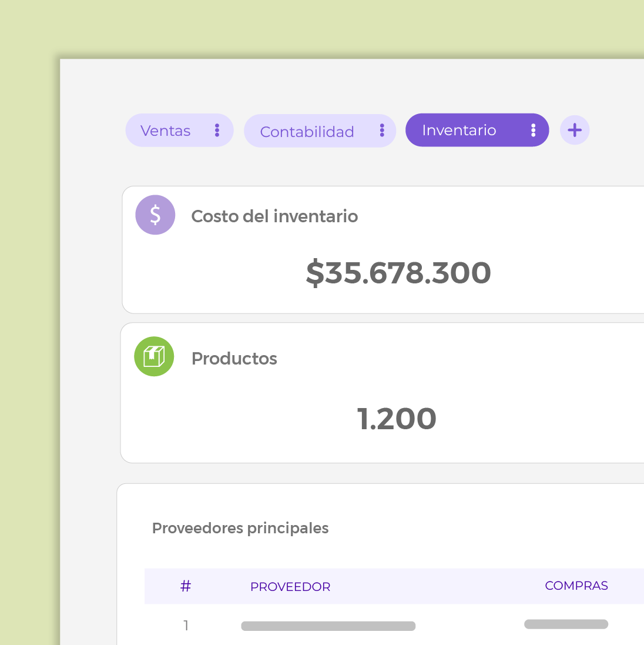The image size is (644, 645).
Task: Open the Contabilidad three-dot menu
Action: (382, 131)
